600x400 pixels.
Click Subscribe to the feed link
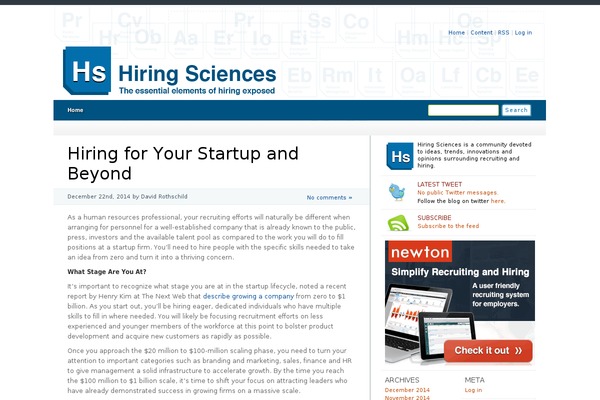[448, 226]
